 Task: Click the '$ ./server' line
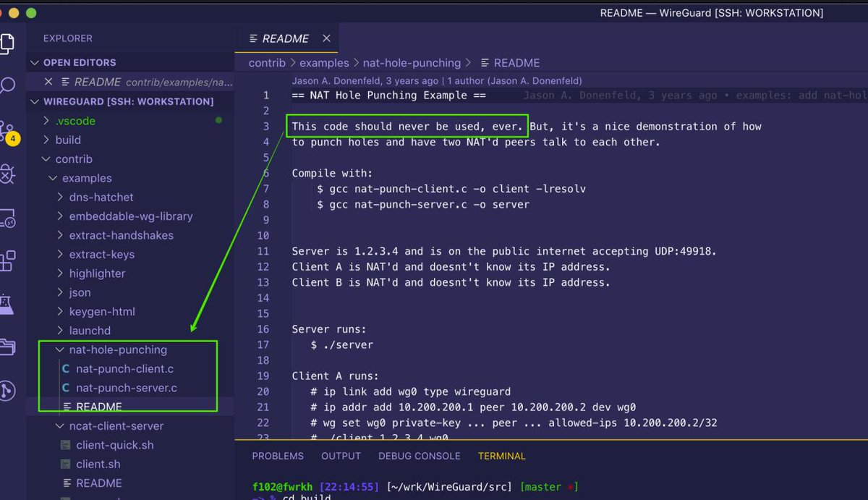pos(342,345)
